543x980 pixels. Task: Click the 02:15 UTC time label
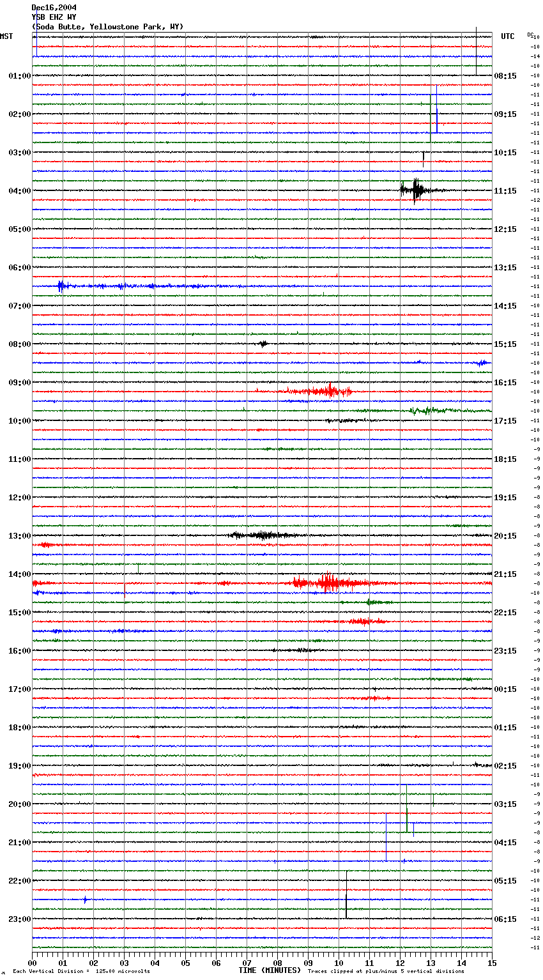[x=505, y=766]
